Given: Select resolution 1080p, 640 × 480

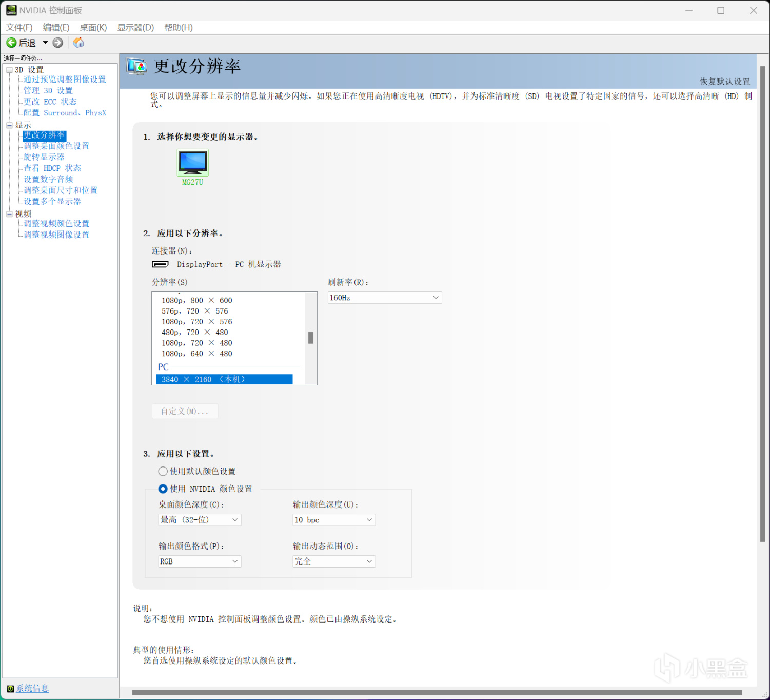Looking at the screenshot, I should click(197, 354).
